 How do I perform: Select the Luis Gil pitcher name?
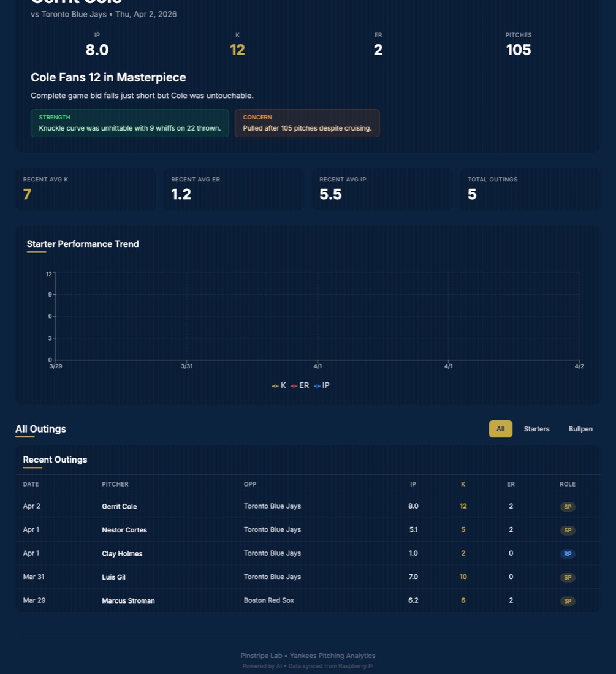[113, 577]
